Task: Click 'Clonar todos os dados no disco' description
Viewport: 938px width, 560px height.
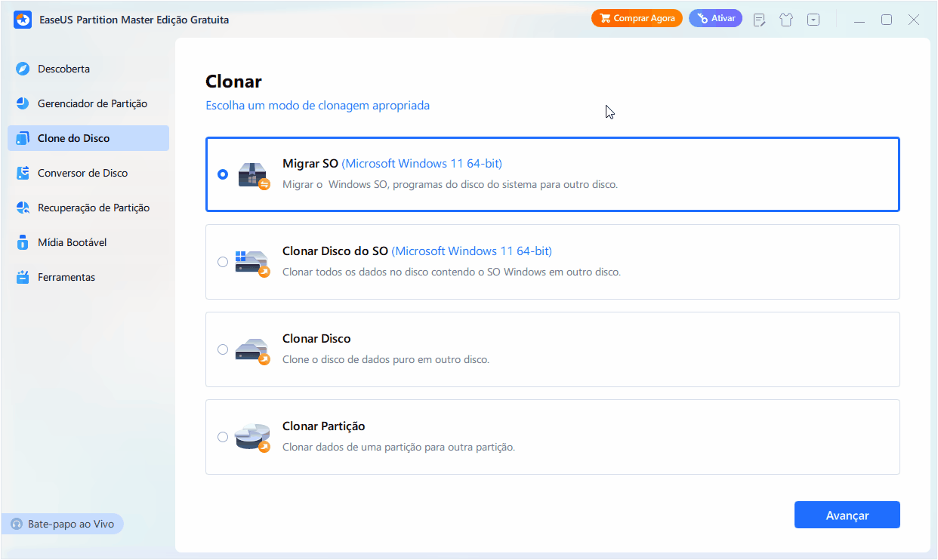Action: tap(452, 272)
